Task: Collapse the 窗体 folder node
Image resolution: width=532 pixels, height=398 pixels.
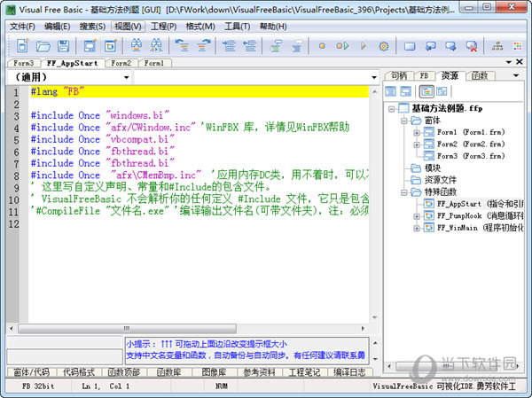Action: [x=403, y=121]
